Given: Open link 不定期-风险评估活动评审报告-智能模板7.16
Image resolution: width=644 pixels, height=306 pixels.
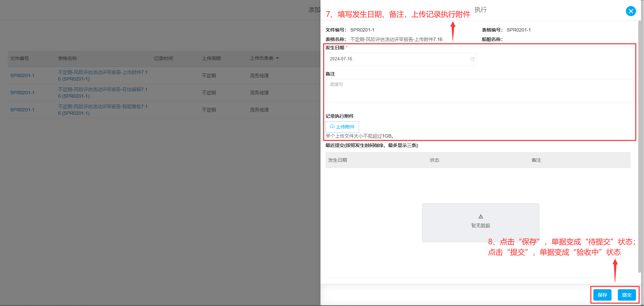Looking at the screenshot, I should point(103,110).
